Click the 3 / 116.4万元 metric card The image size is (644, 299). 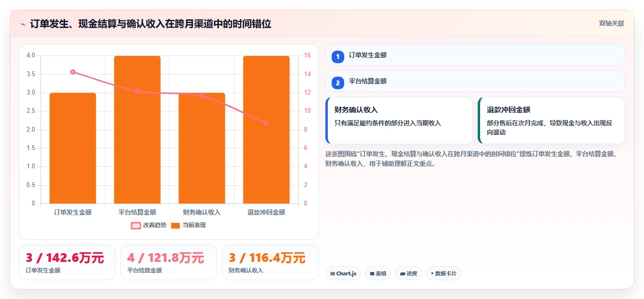270,262
